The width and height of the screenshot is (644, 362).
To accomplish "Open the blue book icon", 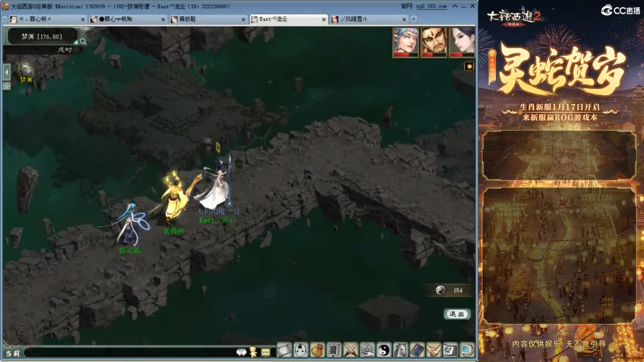I will tap(417, 349).
